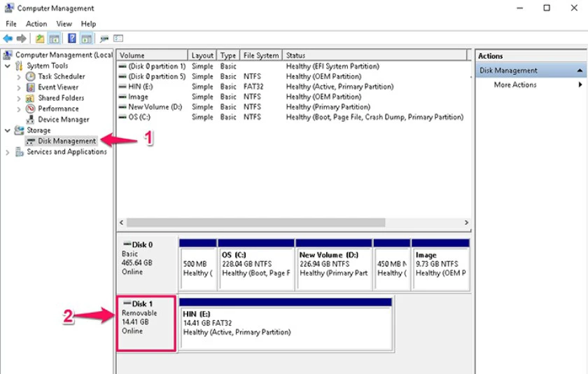Click the Up one level folder icon

pyautogui.click(x=40, y=39)
